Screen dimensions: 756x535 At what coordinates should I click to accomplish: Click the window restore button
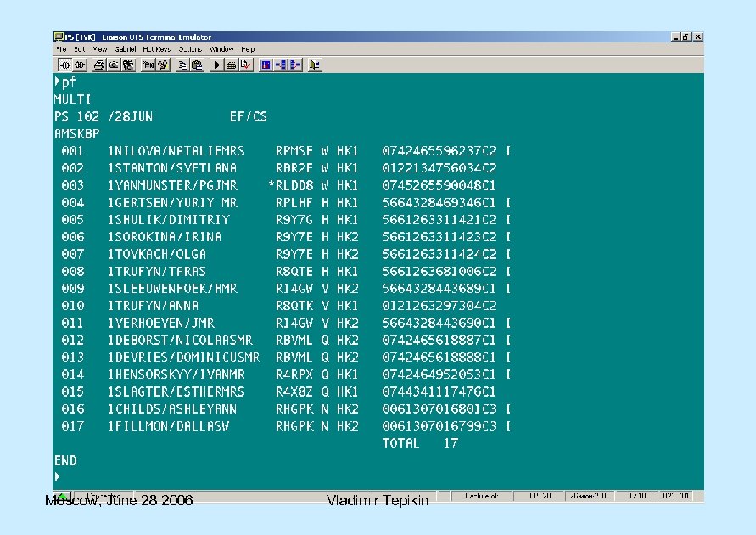[x=686, y=37]
